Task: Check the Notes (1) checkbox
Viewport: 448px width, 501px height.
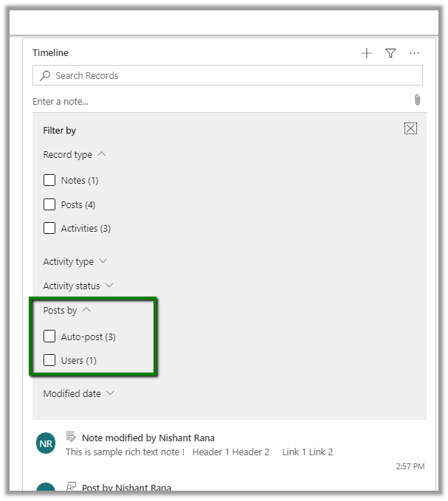Action: [49, 180]
